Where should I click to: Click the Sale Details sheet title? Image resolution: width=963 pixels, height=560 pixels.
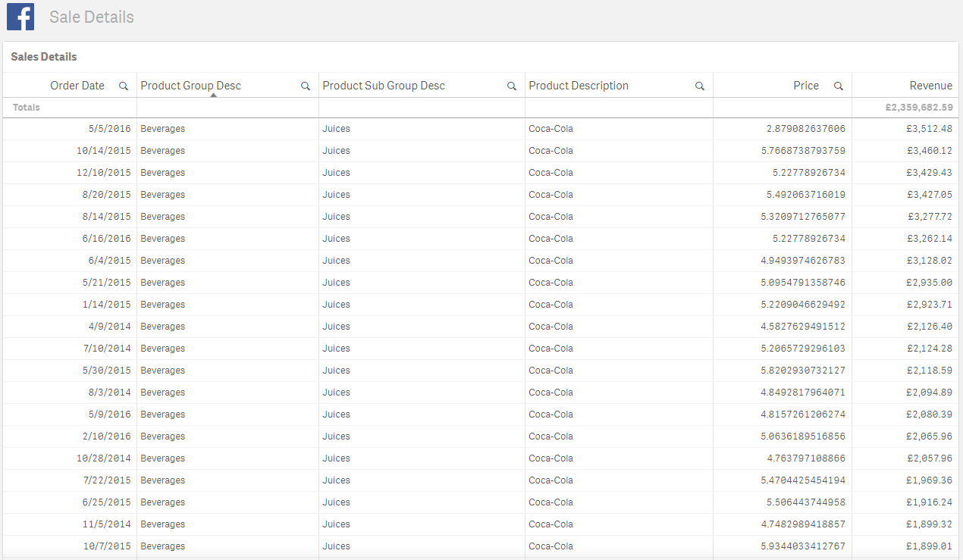(x=92, y=17)
